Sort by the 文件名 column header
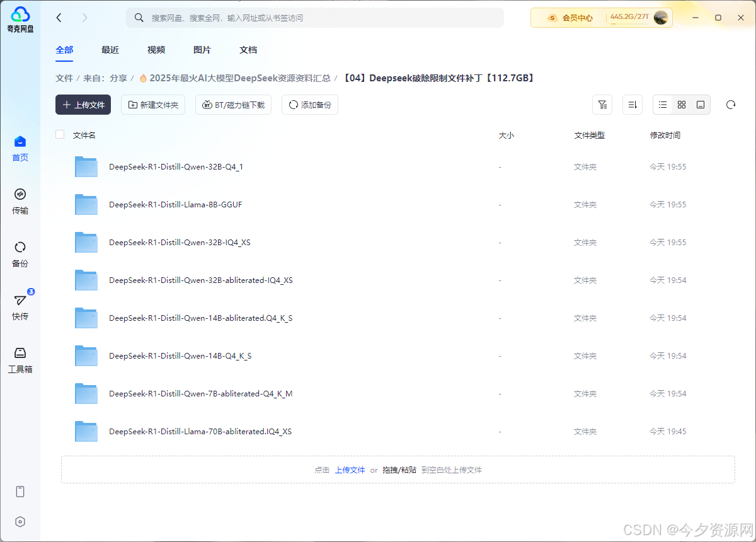Viewport: 756px width, 542px height. [84, 135]
